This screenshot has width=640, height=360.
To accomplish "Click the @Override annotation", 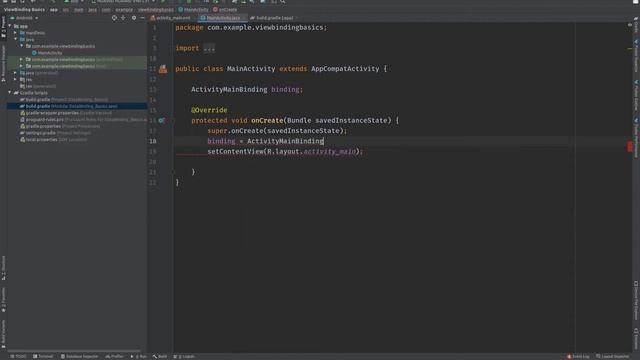I will click(x=209, y=110).
